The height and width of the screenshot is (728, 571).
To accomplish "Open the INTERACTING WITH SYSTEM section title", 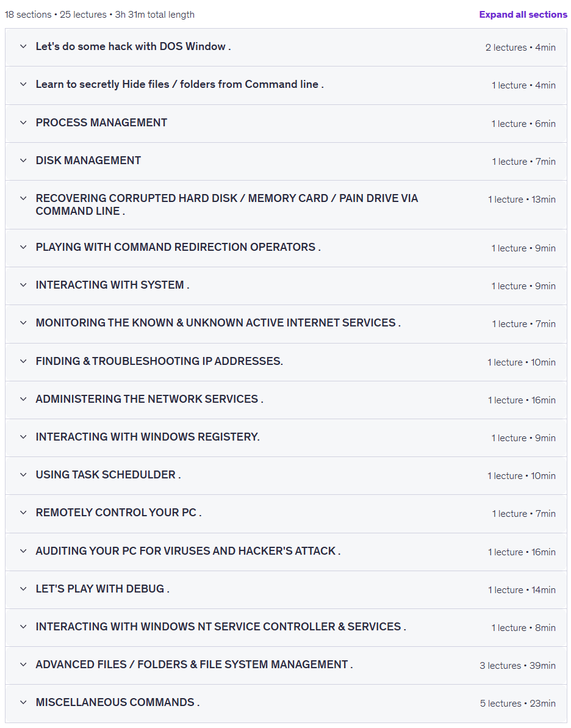I will click(112, 285).
